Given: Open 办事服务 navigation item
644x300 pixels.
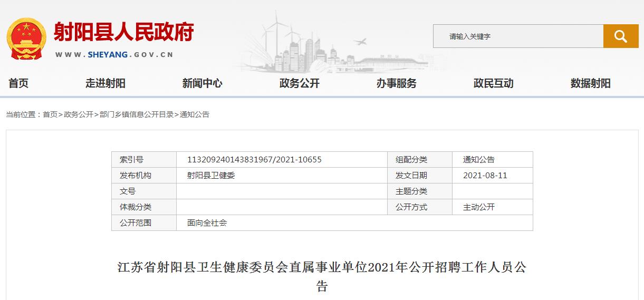Looking at the screenshot, I should [x=396, y=83].
